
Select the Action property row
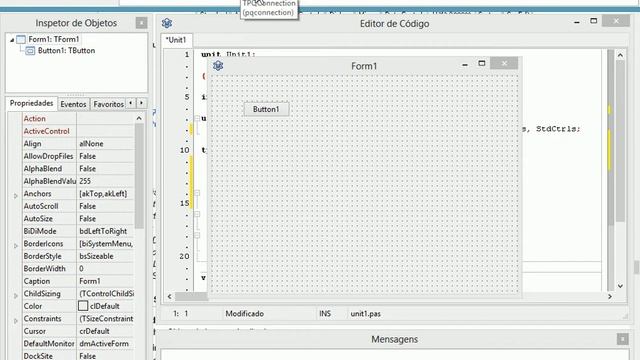78,119
